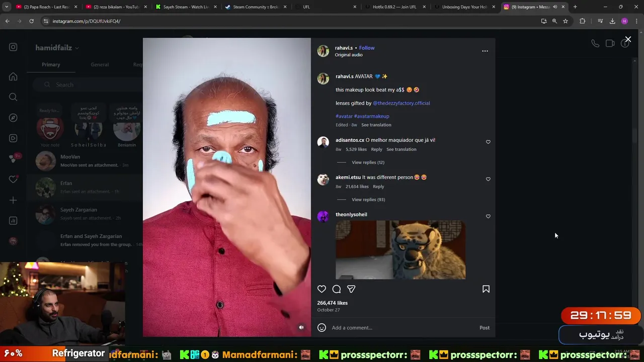Like akemi.etsu's comment

tap(488, 179)
